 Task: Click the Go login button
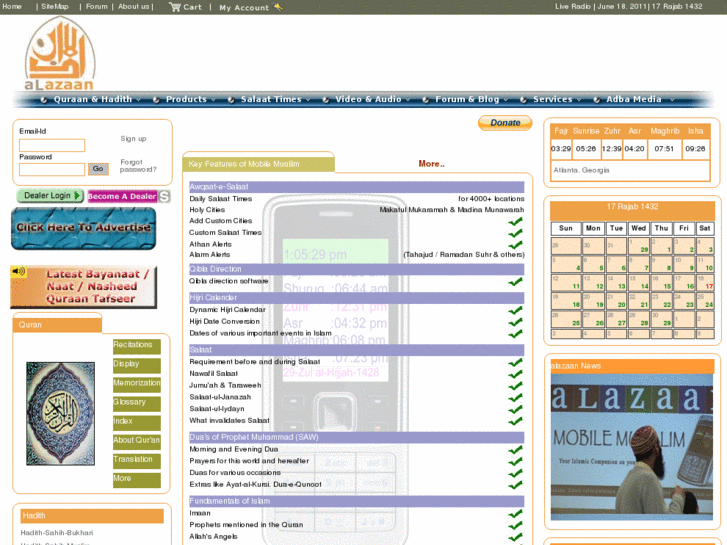pyautogui.click(x=98, y=169)
